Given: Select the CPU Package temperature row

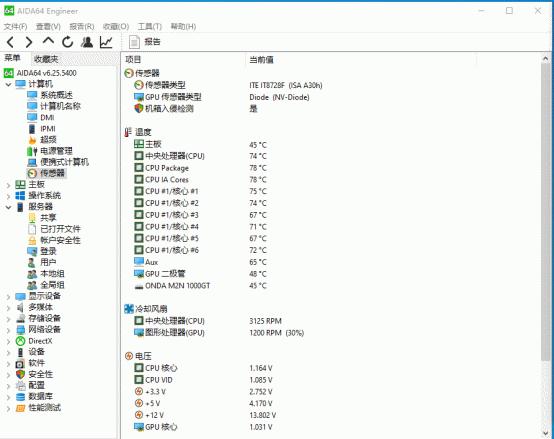Looking at the screenshot, I should pyautogui.click(x=200, y=168).
